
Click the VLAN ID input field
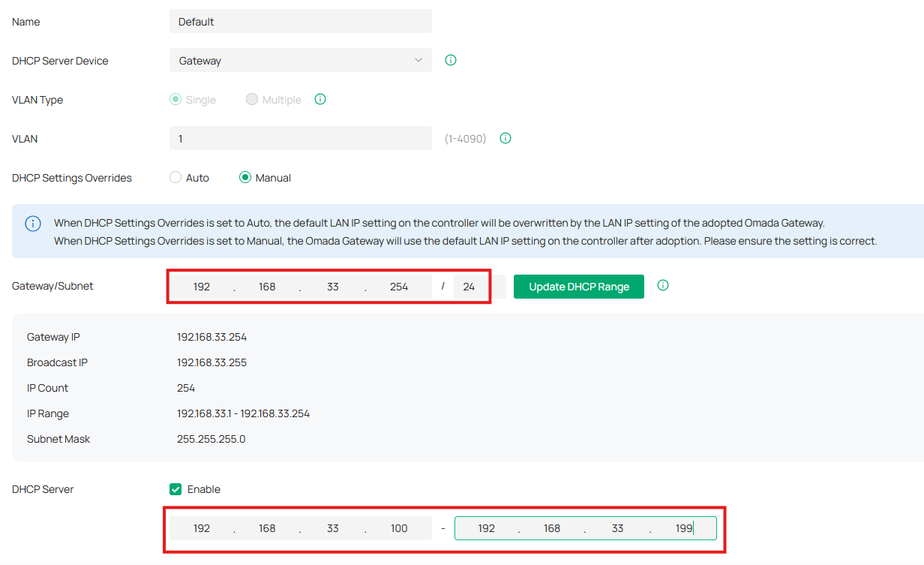point(300,138)
